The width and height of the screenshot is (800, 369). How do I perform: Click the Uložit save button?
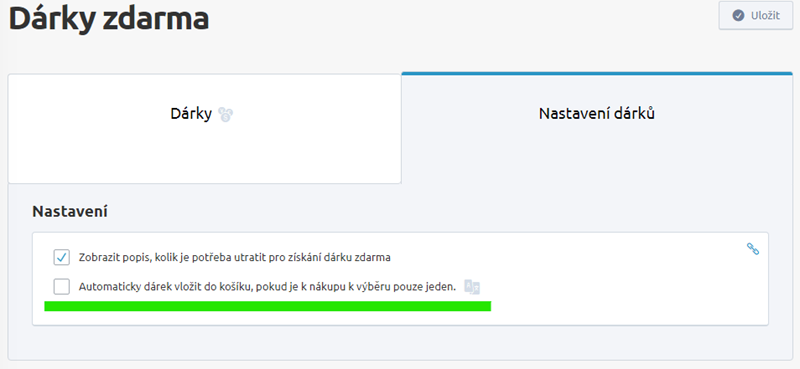point(756,16)
